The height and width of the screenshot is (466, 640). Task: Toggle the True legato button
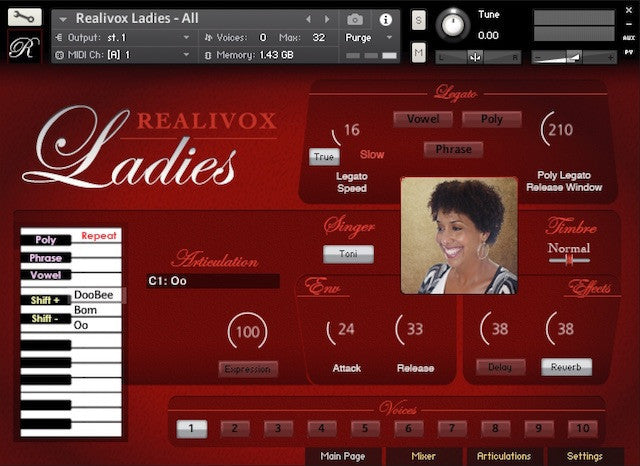point(324,156)
